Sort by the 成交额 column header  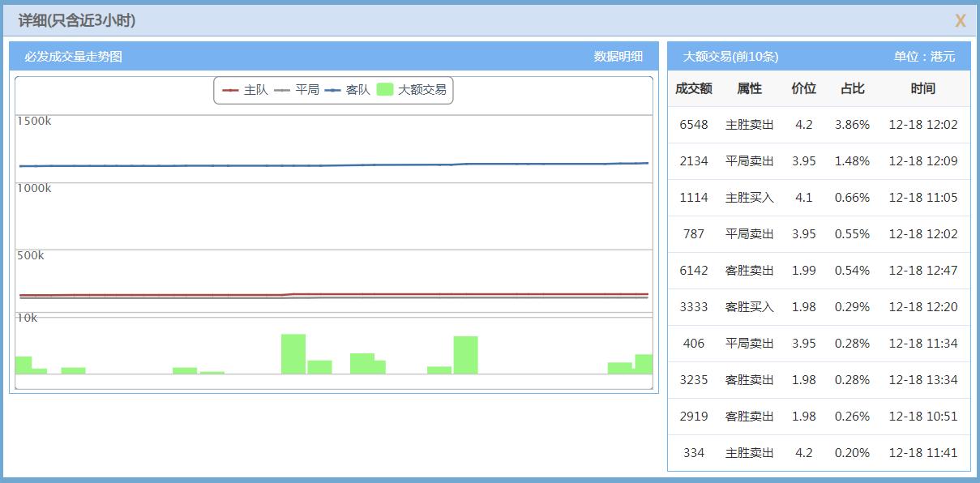coord(693,88)
